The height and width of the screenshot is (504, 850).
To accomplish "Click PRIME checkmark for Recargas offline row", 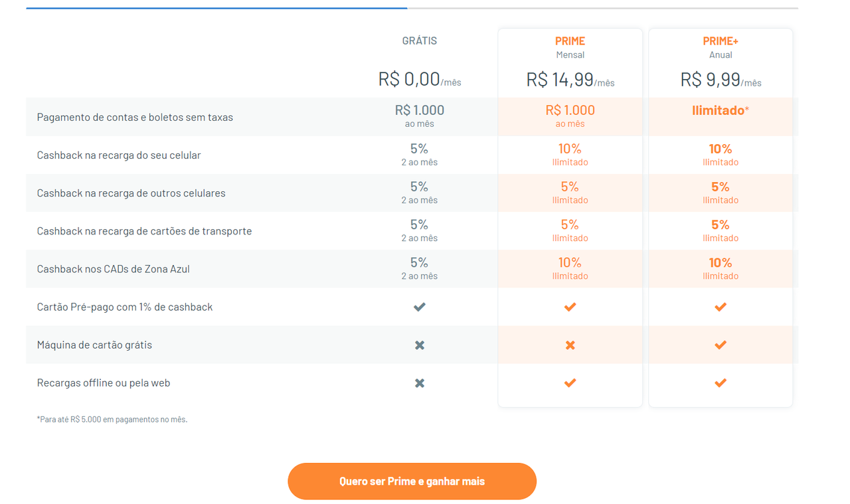I will [570, 382].
